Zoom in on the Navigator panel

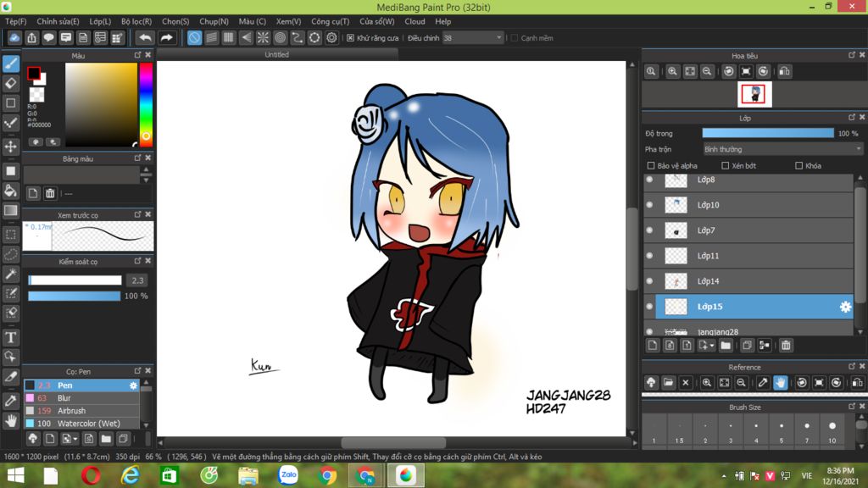click(672, 71)
